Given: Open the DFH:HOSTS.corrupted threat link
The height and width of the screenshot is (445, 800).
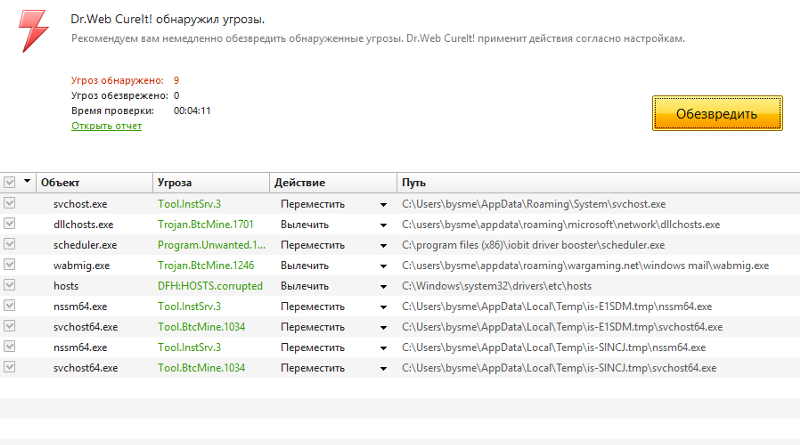Looking at the screenshot, I should [x=210, y=286].
